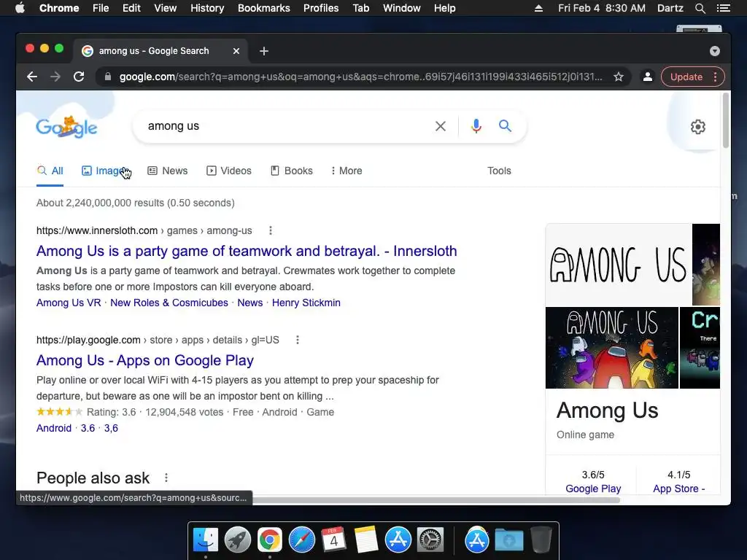This screenshot has height=560, width=747.
Task: Click the Update button in Chrome toolbar
Action: pos(686,77)
